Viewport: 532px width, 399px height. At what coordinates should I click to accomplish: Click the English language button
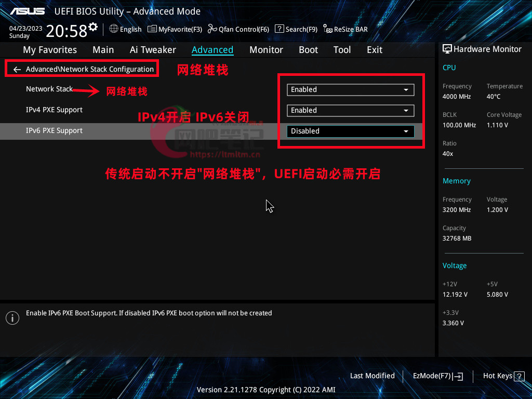[130, 30]
